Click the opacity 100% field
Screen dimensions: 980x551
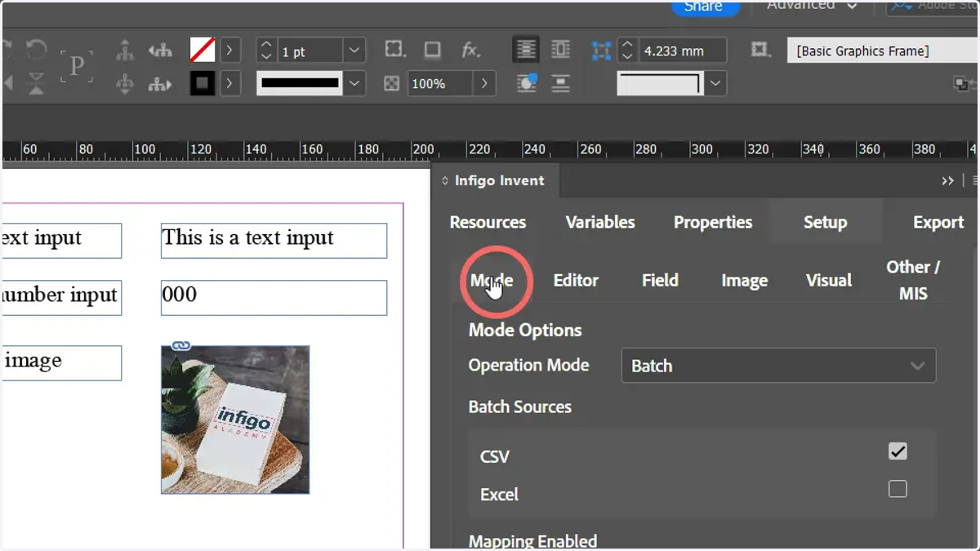[439, 83]
